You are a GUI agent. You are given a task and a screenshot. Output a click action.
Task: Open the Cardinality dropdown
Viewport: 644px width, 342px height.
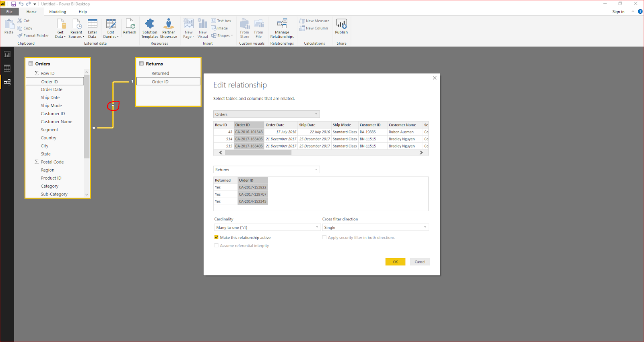267,228
